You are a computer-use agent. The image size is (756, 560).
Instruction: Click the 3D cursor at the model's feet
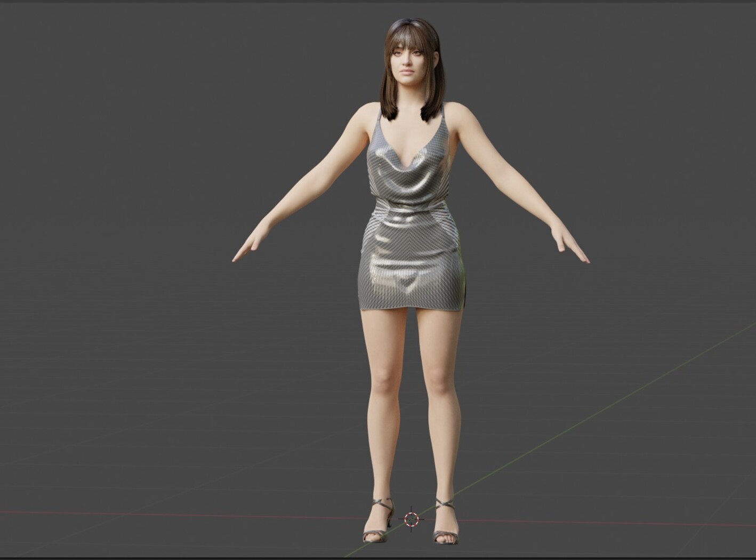point(412,519)
